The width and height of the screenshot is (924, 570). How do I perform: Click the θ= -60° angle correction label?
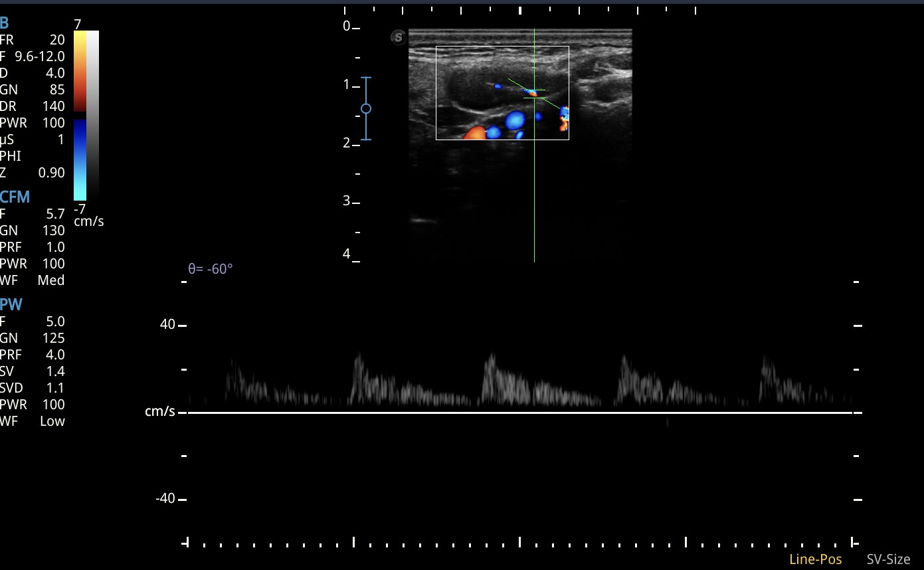(x=210, y=269)
